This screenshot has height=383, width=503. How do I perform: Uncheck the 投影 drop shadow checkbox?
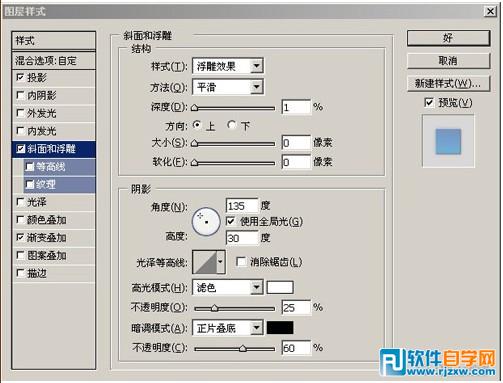(x=20, y=78)
